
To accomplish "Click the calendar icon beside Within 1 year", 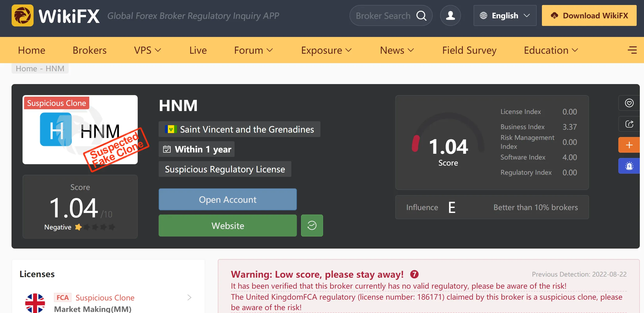I will click(167, 149).
